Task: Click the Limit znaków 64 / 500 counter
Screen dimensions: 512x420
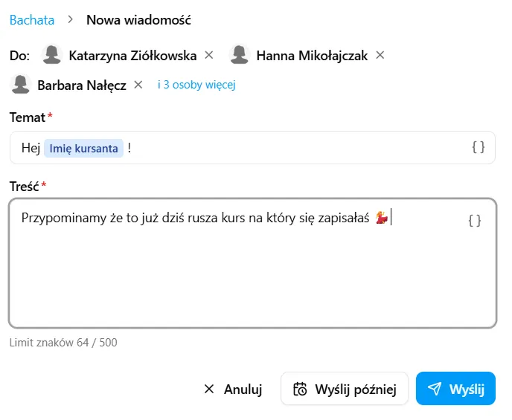Action: click(x=63, y=343)
